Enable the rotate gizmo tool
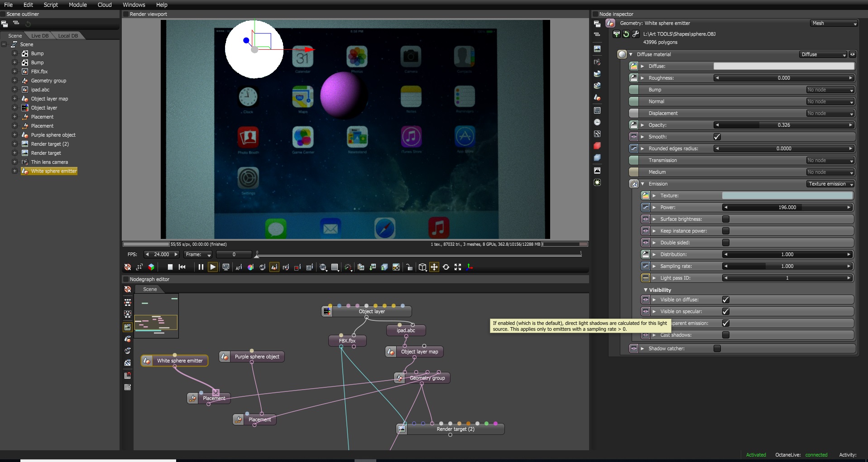868x462 pixels. click(446, 267)
